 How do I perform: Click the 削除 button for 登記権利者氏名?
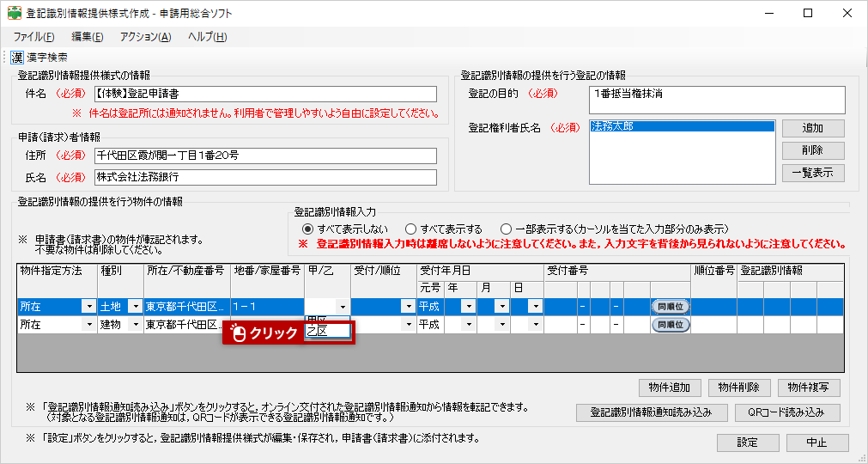(x=813, y=150)
